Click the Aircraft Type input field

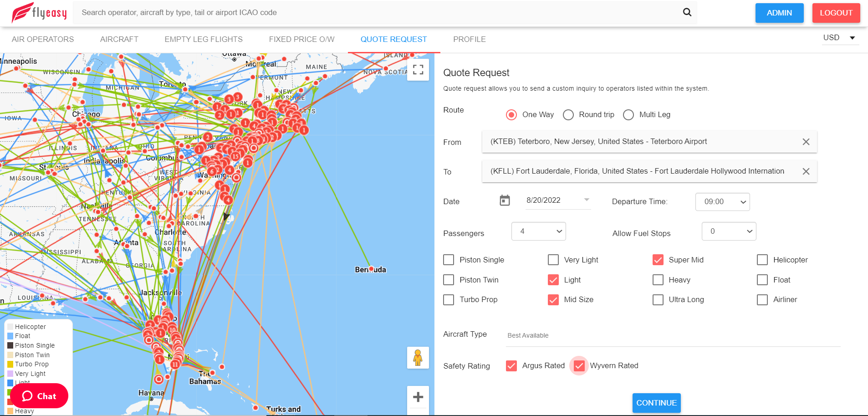(x=673, y=335)
